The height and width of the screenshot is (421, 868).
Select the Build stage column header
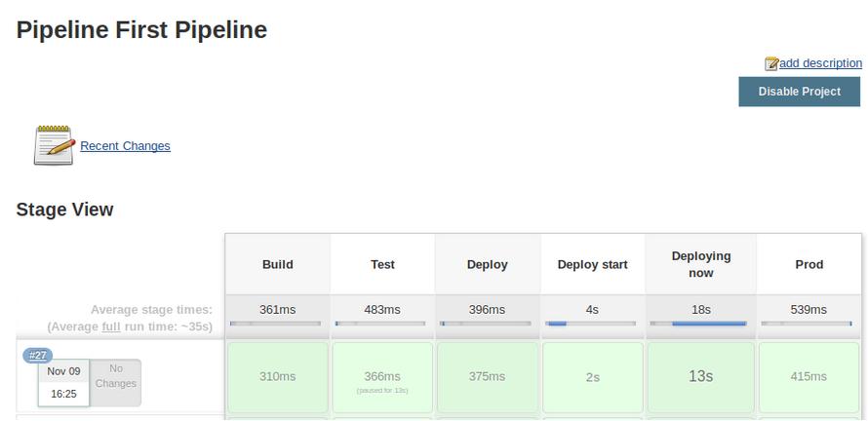tap(278, 264)
